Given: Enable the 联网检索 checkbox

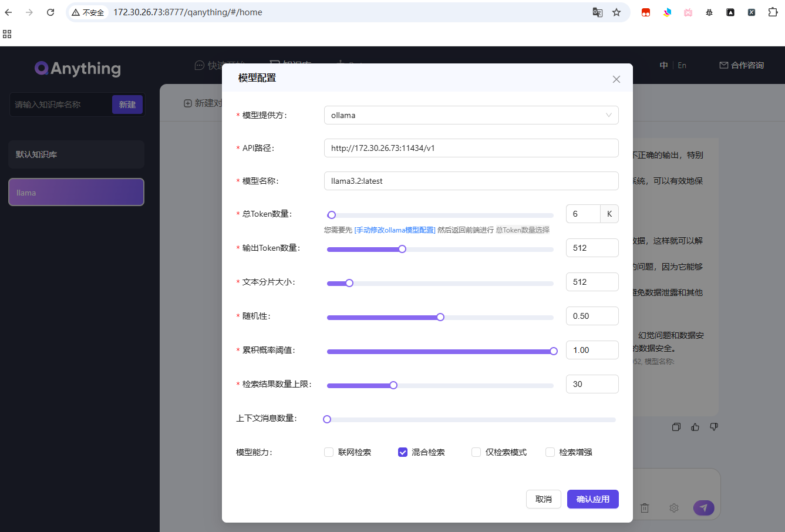Looking at the screenshot, I should pyautogui.click(x=329, y=452).
